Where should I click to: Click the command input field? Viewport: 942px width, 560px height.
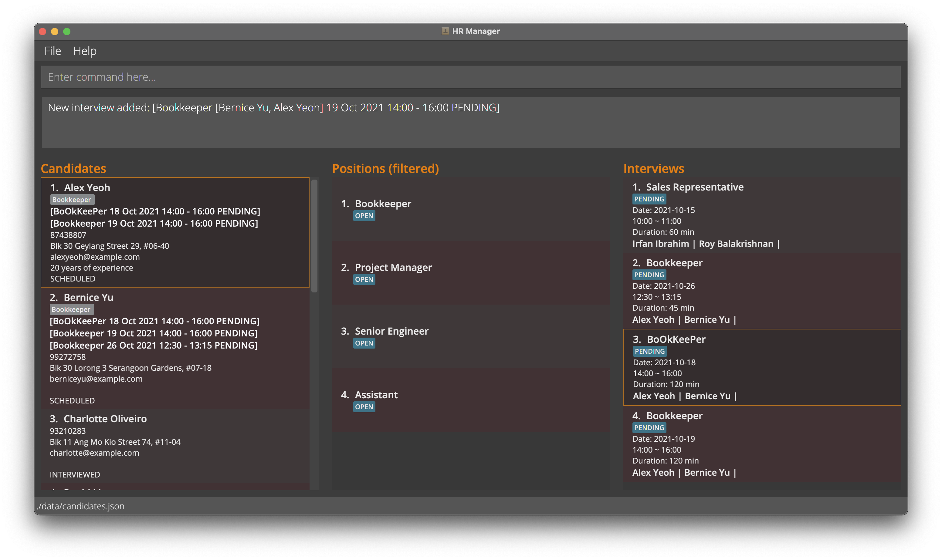point(470,77)
